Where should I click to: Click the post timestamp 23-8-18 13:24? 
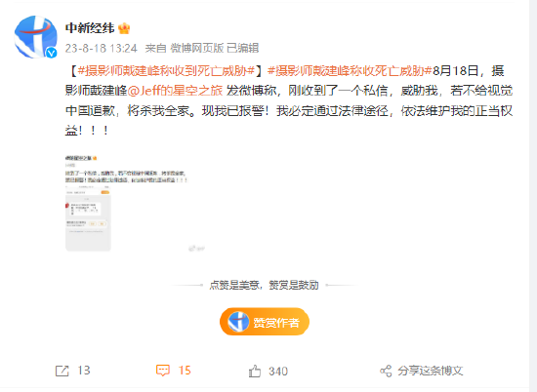point(101,48)
